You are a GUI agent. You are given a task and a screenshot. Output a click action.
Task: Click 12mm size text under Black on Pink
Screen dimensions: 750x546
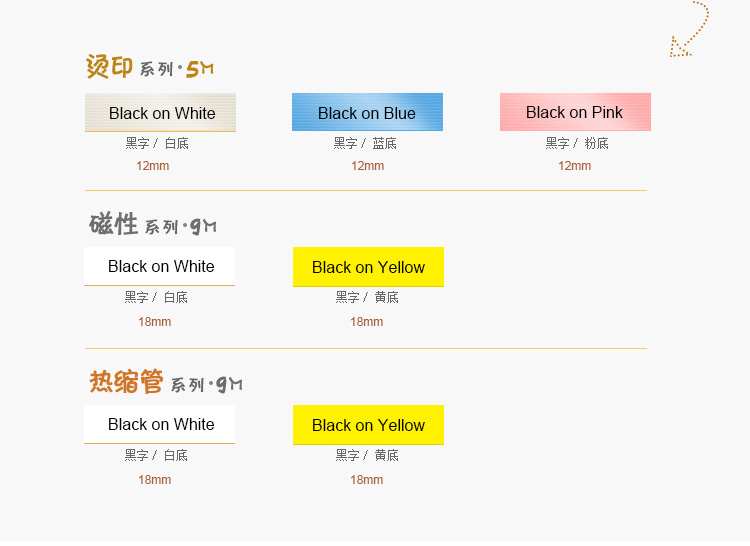[574, 166]
